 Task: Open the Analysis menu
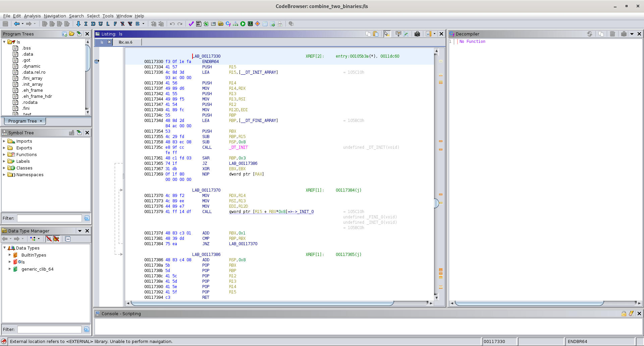tap(32, 16)
